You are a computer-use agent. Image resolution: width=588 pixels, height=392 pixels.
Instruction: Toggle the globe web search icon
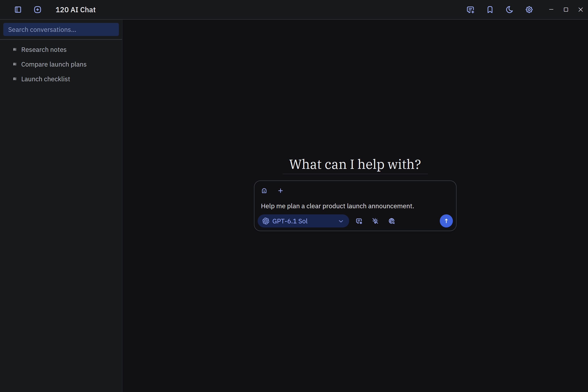(x=392, y=221)
